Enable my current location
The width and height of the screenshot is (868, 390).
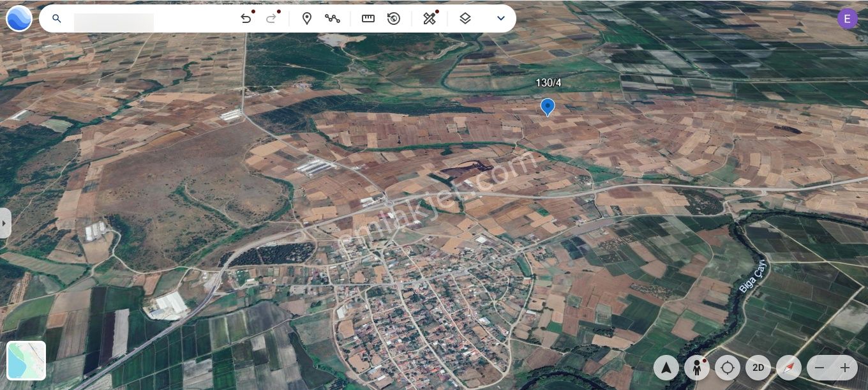click(x=728, y=368)
